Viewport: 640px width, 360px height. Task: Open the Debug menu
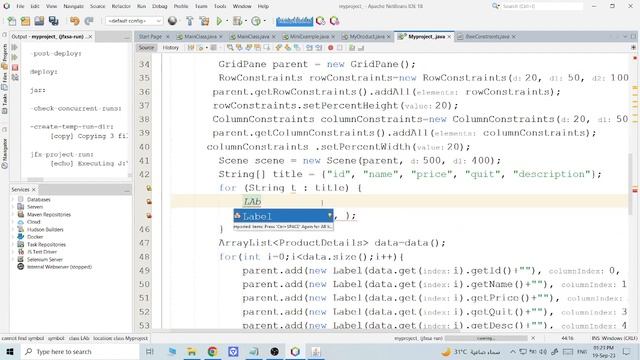(160, 7)
